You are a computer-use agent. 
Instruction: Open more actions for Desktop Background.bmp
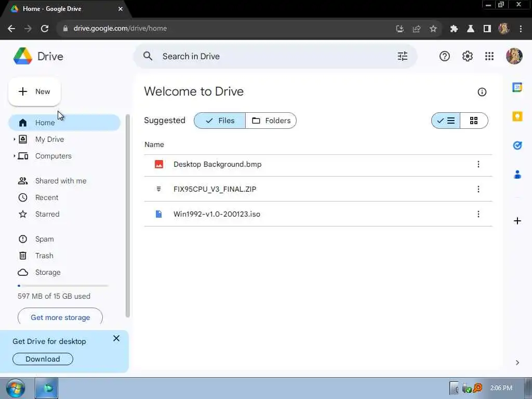[478, 164]
